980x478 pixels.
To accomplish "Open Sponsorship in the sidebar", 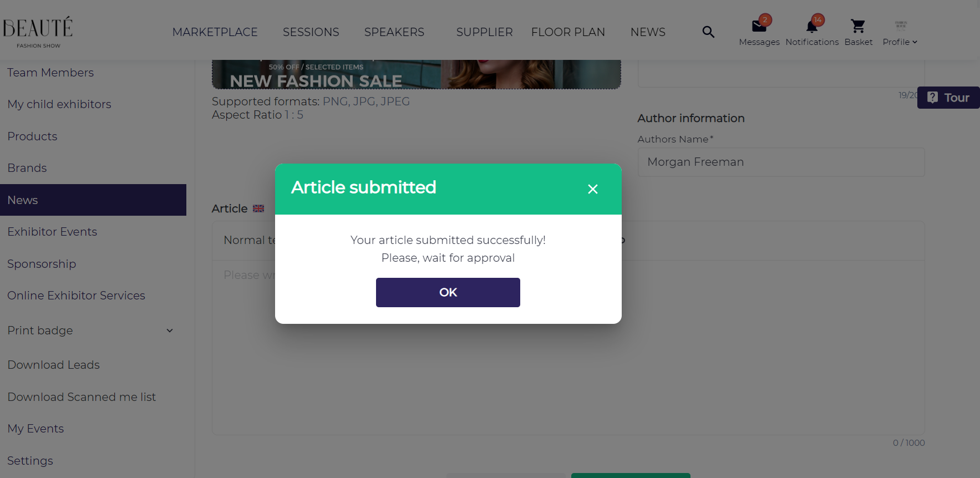I will pyautogui.click(x=42, y=264).
